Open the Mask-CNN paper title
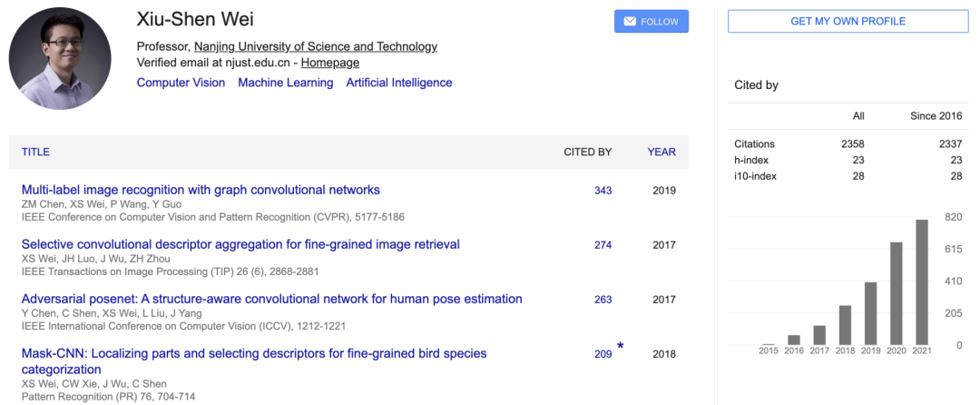The image size is (980, 405). 254,353
